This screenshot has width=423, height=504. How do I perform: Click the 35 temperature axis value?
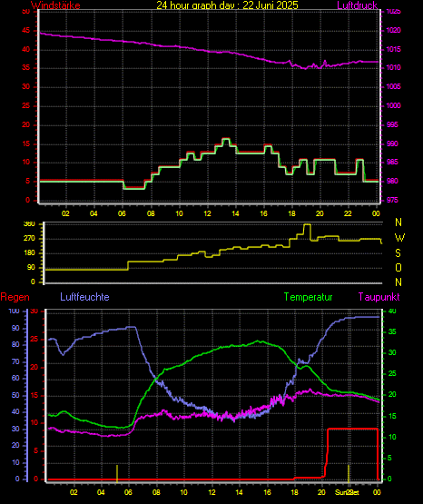coord(392,332)
